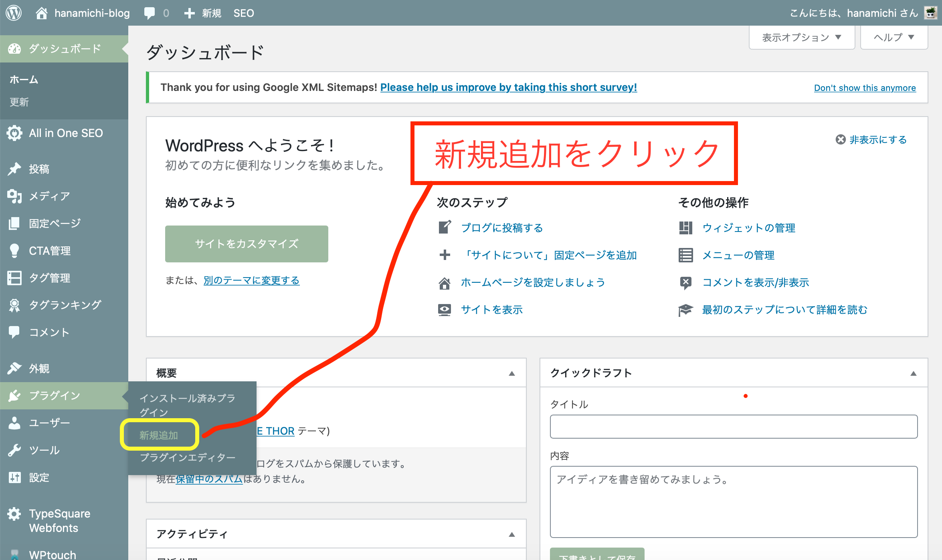Open the comments bubble in admin bar

(x=150, y=13)
